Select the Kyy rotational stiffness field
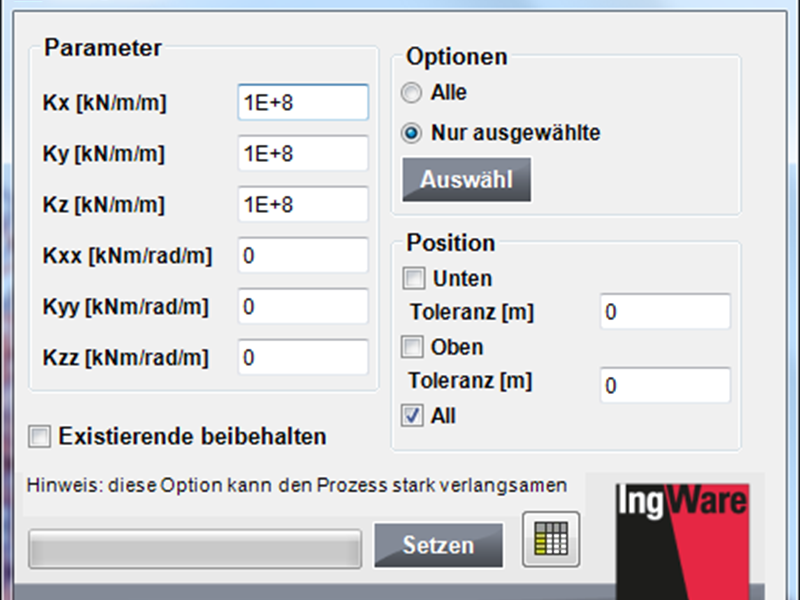 pyautogui.click(x=303, y=307)
